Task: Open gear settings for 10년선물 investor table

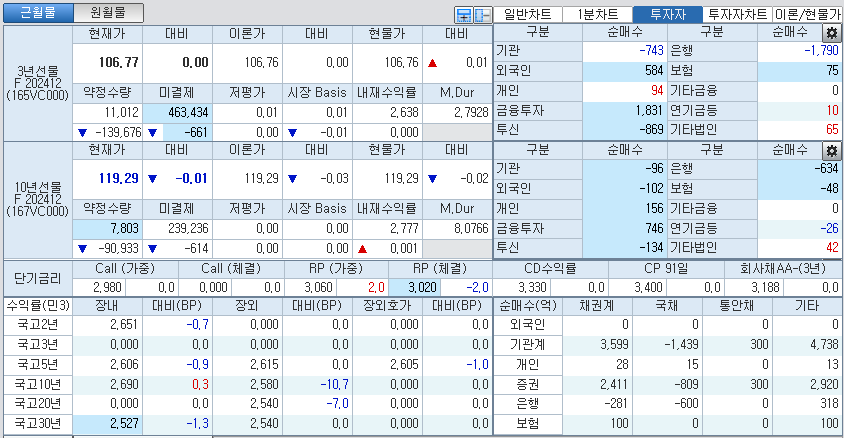Action: pyautogui.click(x=832, y=151)
